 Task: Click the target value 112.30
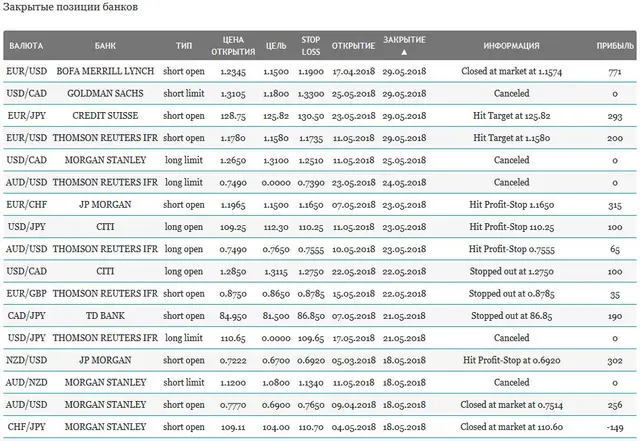[276, 227]
